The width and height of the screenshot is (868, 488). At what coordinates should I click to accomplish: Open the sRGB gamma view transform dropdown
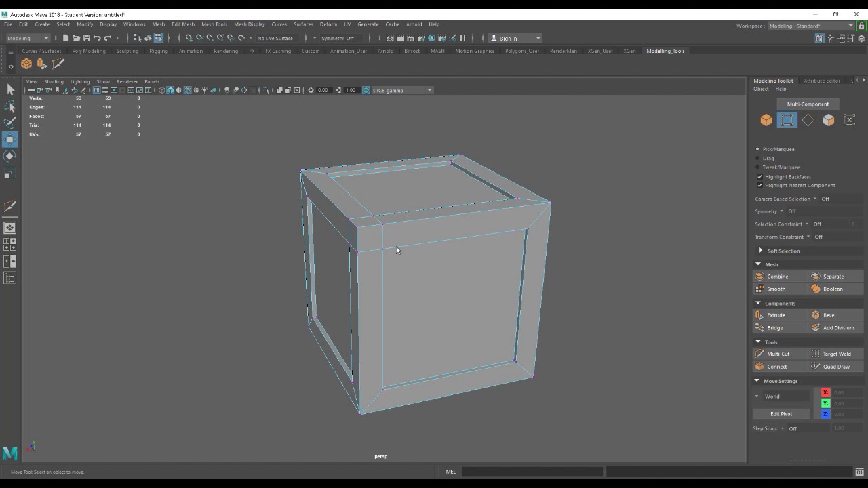click(401, 90)
